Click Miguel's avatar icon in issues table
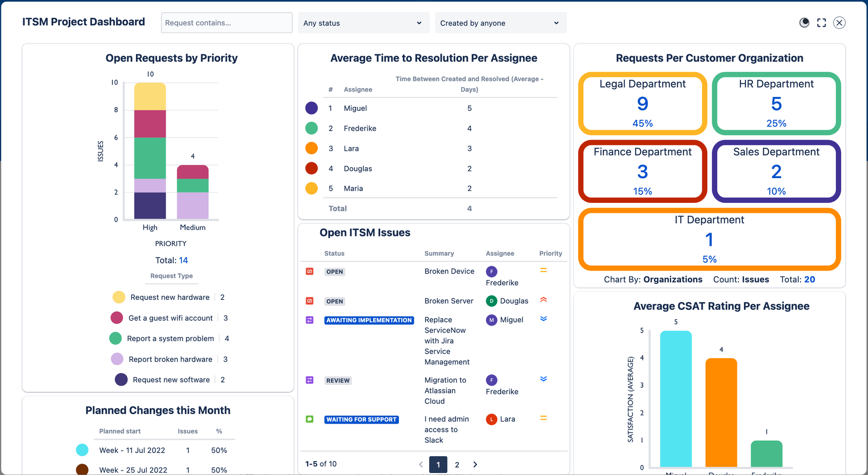The image size is (868, 475). point(491,320)
